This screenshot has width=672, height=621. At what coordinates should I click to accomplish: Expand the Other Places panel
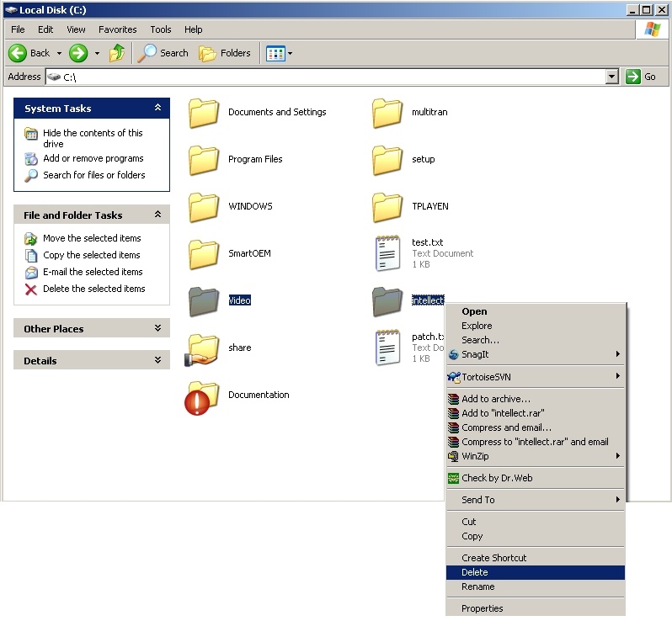coord(157,328)
